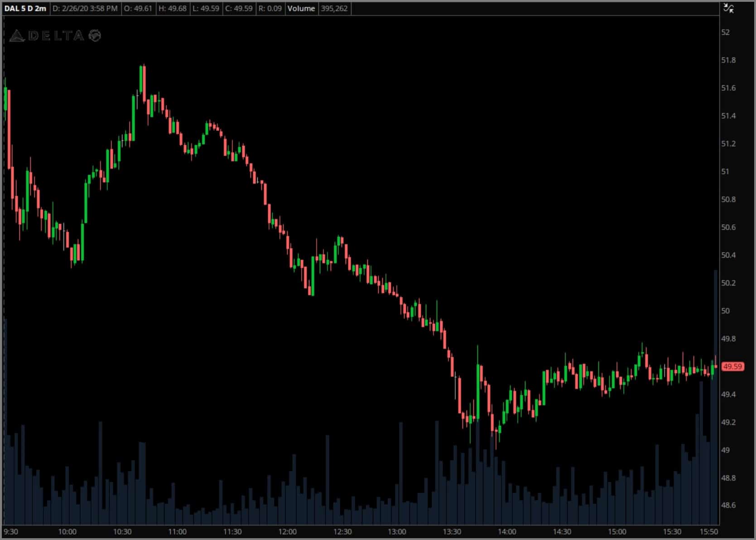Viewport: 756px width, 540px height.
Task: Click the 49 price axis label
Action: coord(726,450)
